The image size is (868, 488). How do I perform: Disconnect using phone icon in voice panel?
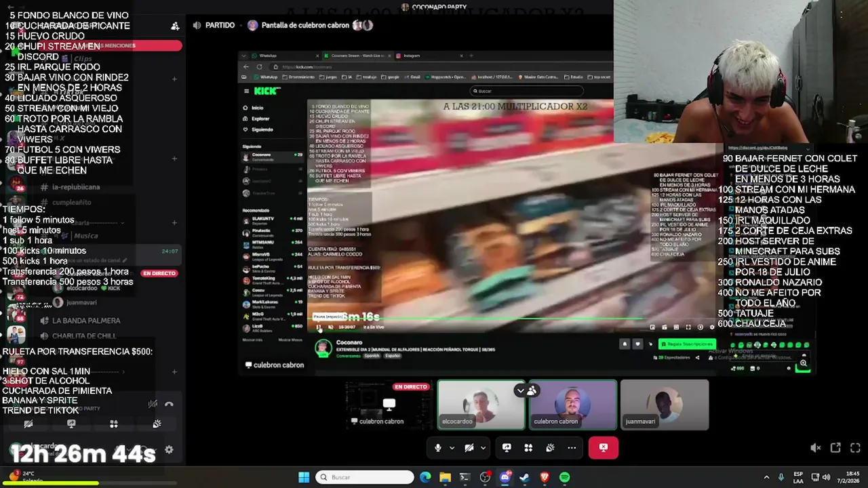(169, 404)
